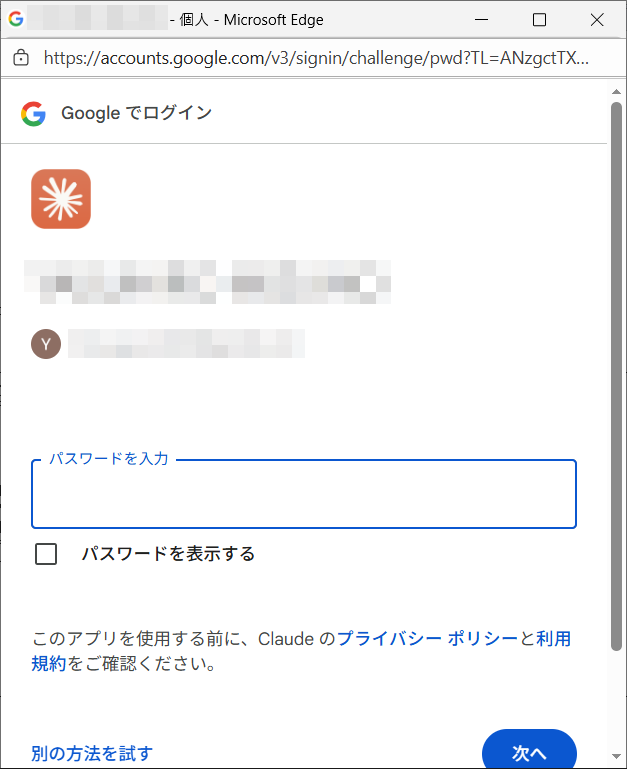627x769 pixels.
Task: Focus the パスワードを入力 password field
Action: [x=304, y=495]
